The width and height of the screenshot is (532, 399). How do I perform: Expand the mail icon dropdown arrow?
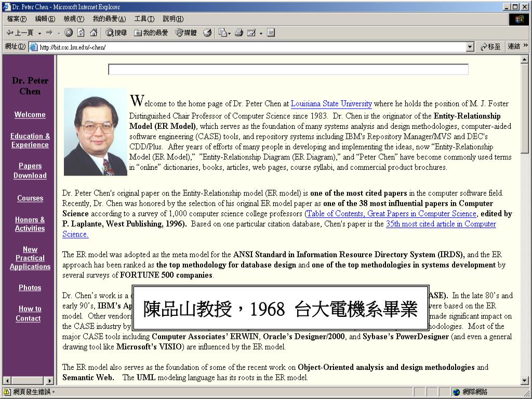pyautogui.click(x=230, y=33)
